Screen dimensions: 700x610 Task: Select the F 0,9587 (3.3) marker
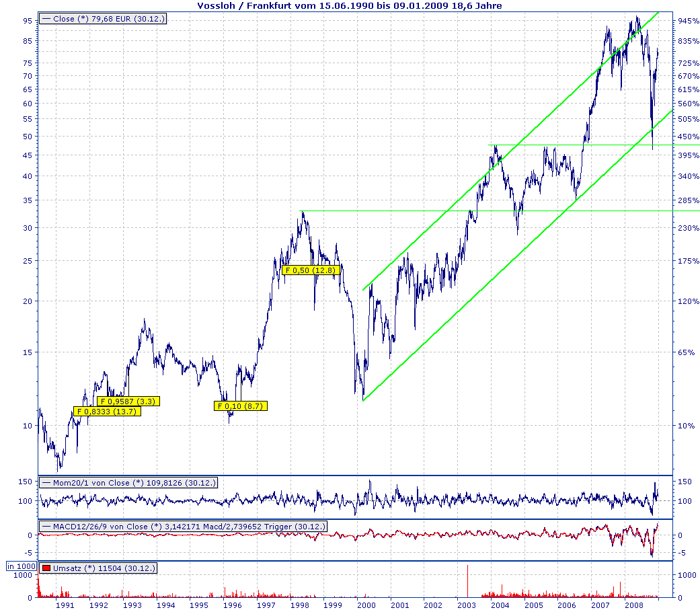[x=128, y=401]
